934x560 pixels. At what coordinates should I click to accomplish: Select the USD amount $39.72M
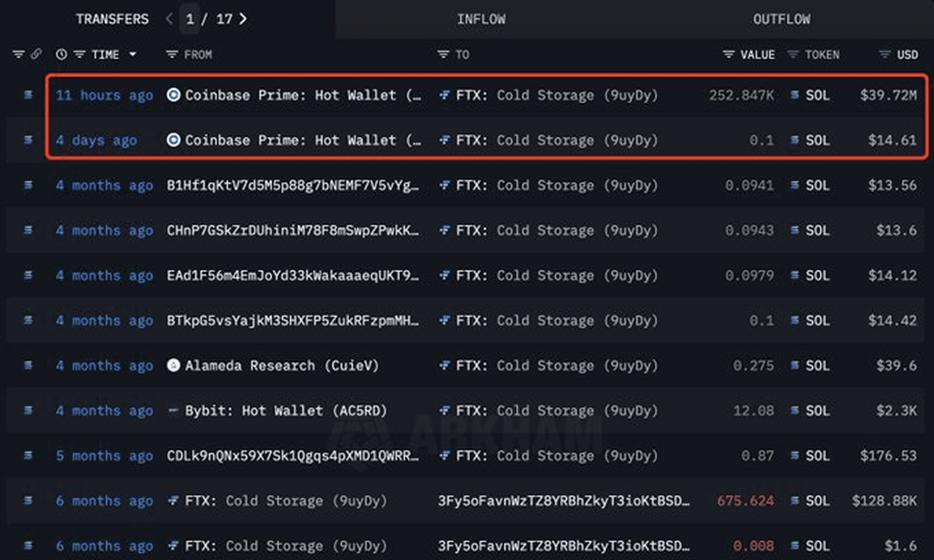tap(888, 95)
